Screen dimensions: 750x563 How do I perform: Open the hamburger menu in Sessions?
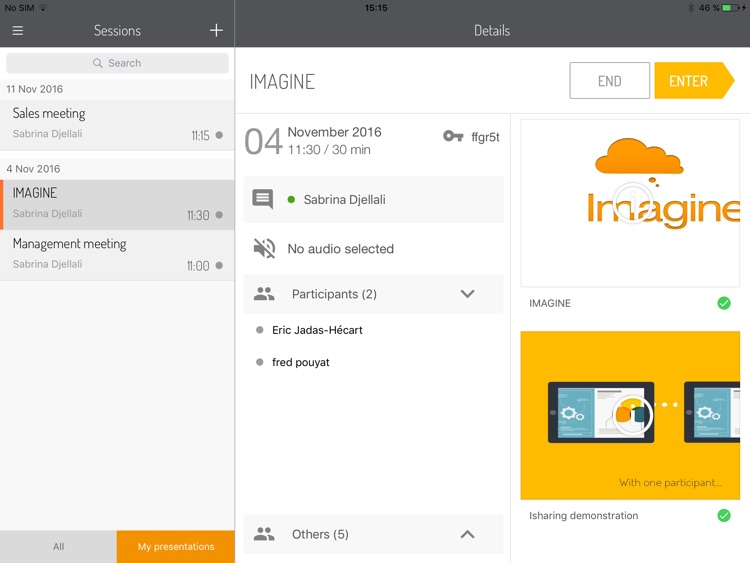tap(17, 31)
